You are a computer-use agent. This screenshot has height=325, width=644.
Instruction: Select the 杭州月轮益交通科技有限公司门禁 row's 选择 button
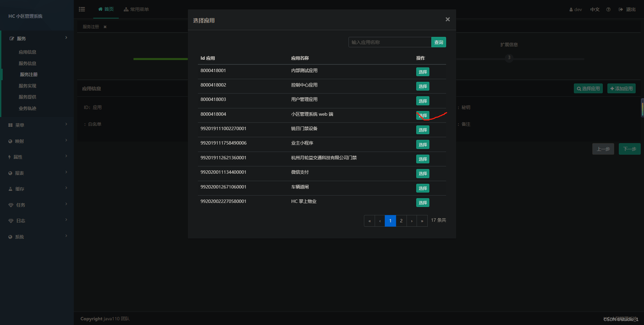coord(423,159)
